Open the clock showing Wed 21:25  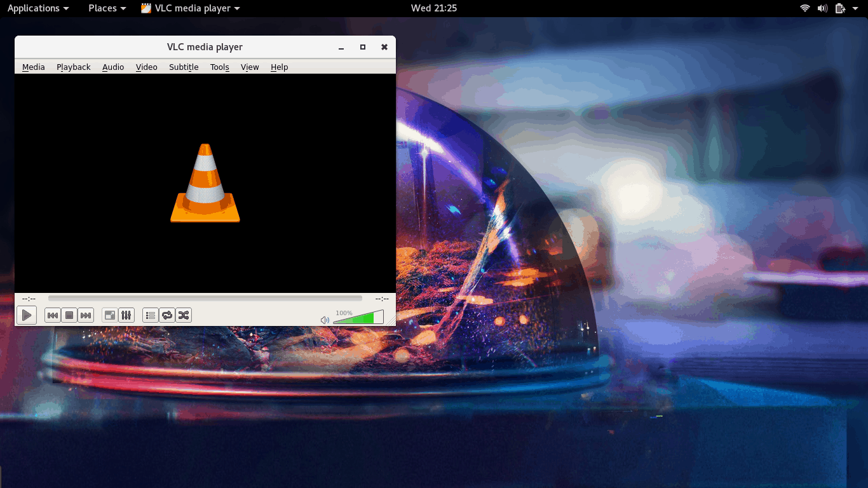pyautogui.click(x=434, y=8)
